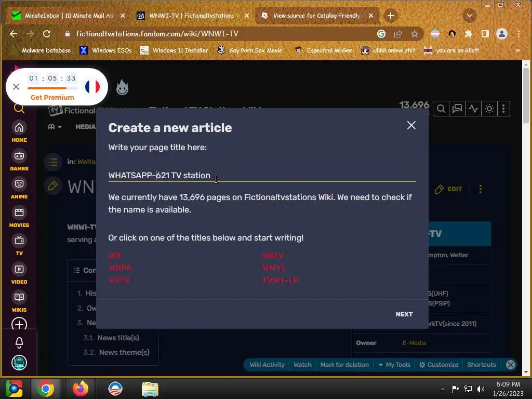532x399 pixels.
Task: Open Wiki Activity in bottom toolbar
Action: [x=267, y=365]
